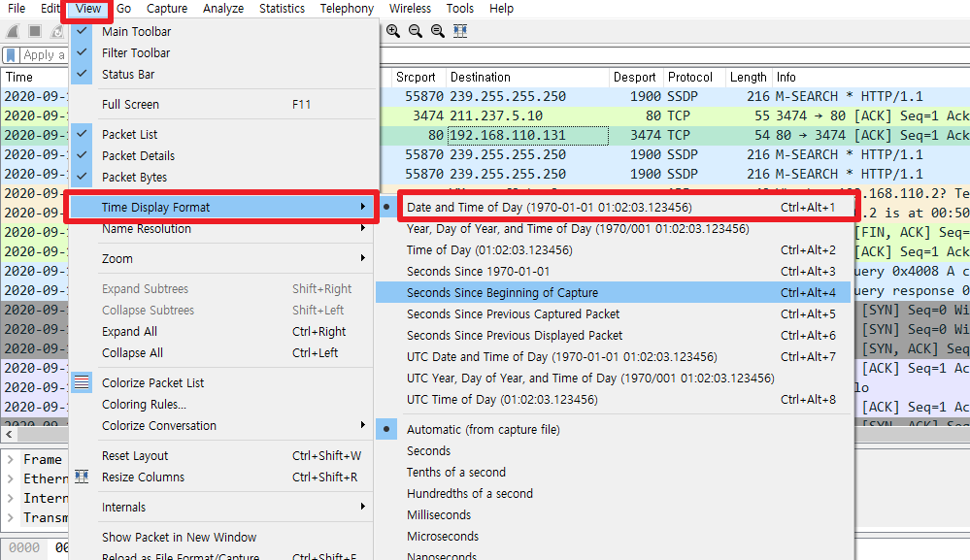Select Seconds Since Beginning of Capture
Viewport: 970px width, 560px height.
(x=614, y=292)
